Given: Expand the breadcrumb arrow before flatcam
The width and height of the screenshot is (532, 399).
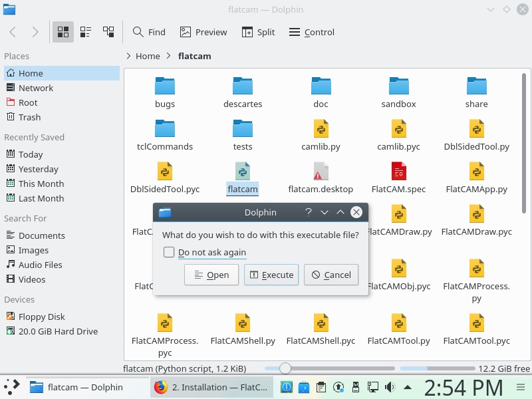Looking at the screenshot, I should tap(169, 56).
